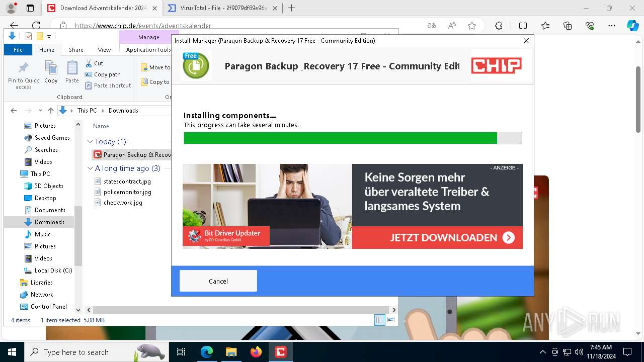This screenshot has height=362, width=644.
Task: Select the Manage contextual tab
Action: click(148, 37)
